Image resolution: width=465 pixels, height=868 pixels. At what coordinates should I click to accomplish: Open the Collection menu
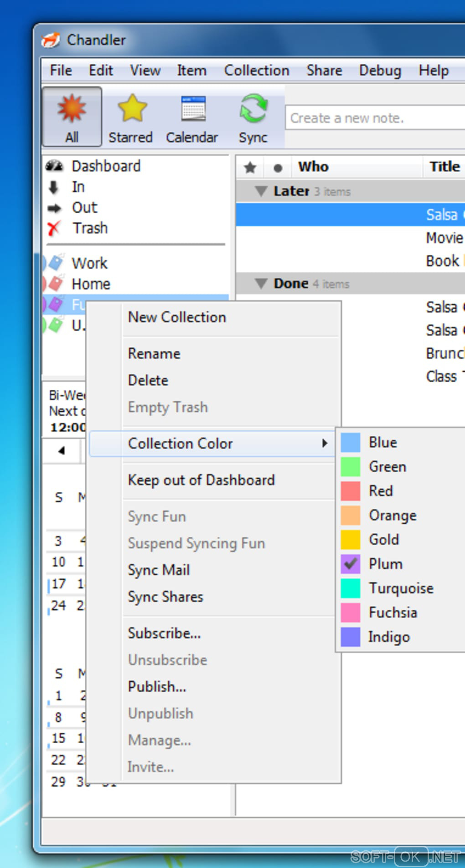point(257,71)
